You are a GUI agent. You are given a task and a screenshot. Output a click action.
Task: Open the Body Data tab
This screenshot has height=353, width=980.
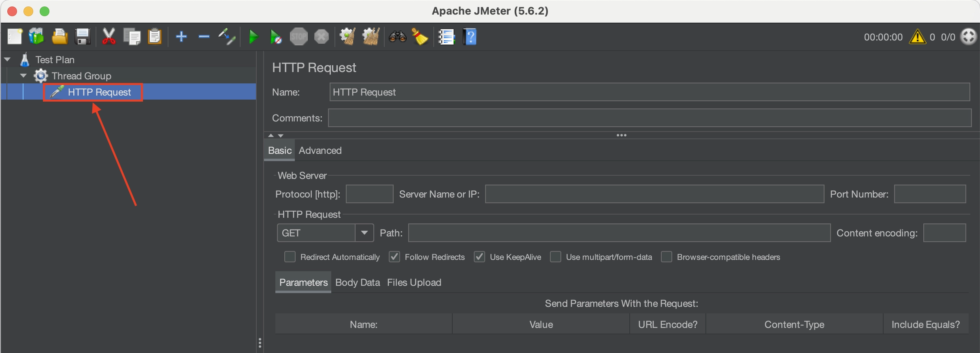tap(358, 282)
